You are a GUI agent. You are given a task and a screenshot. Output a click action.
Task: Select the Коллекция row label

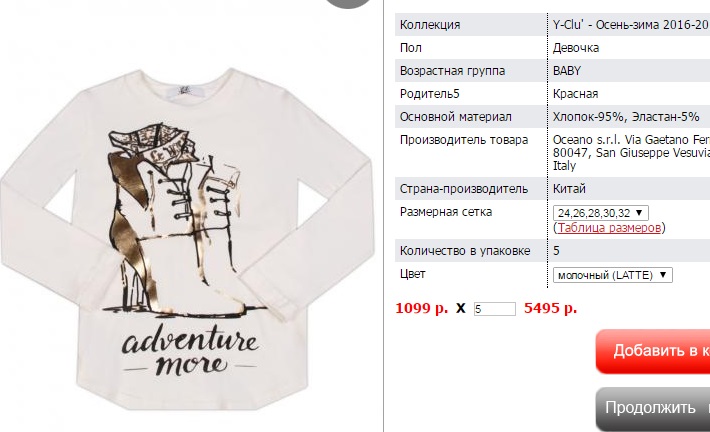430,24
